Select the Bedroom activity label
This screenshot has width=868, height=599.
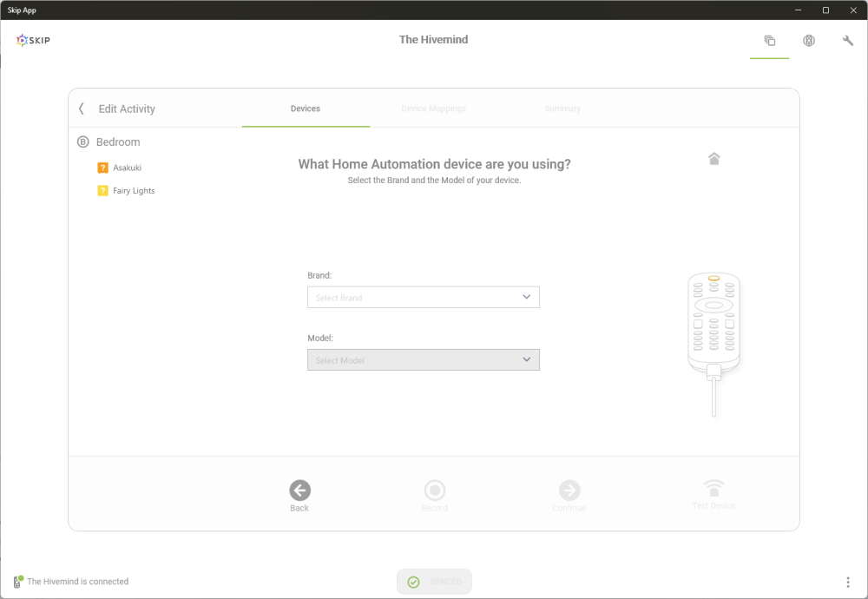118,142
